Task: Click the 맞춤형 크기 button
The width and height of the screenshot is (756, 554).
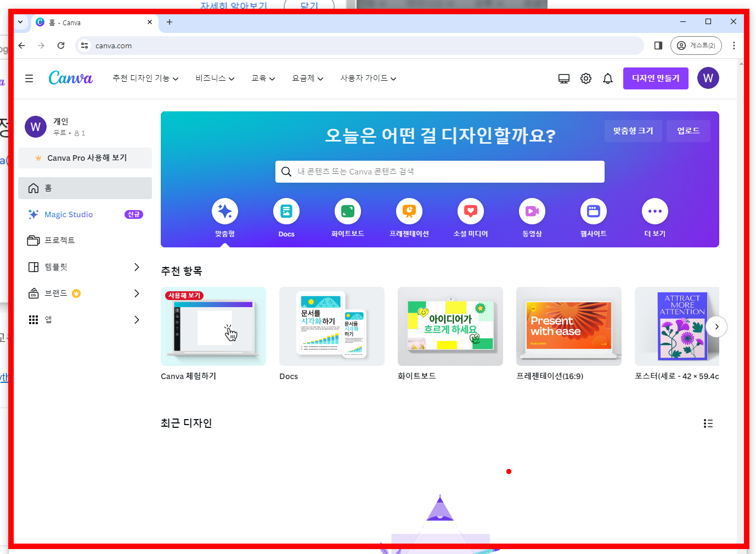Action: (x=633, y=131)
